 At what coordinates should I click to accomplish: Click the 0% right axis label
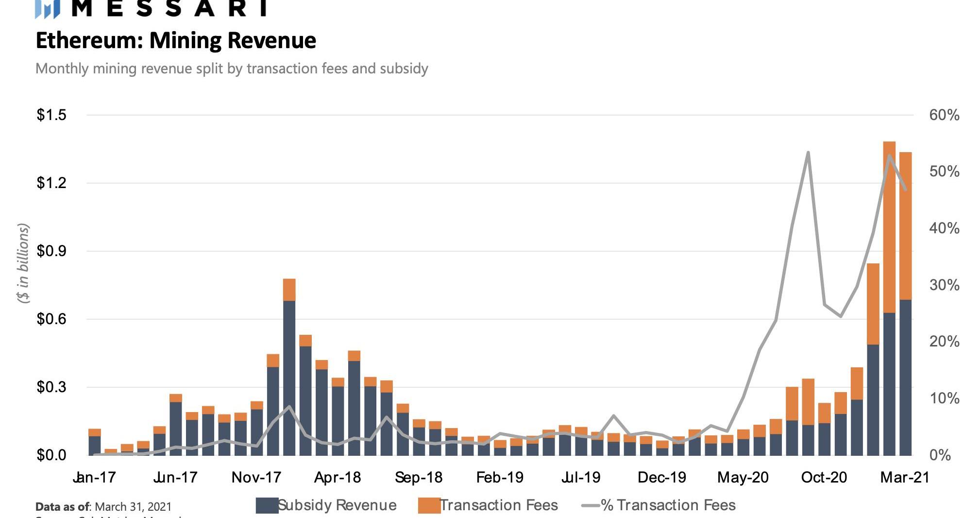(940, 455)
